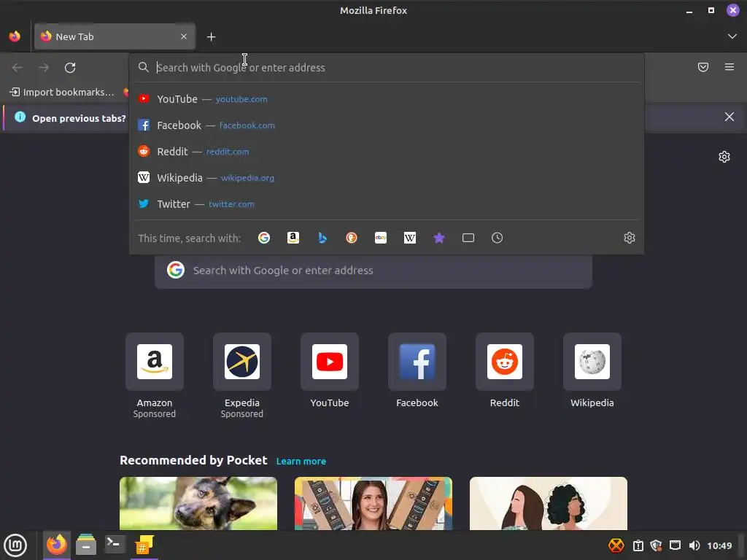Dismiss the Open previous tabs notification
The width and height of the screenshot is (747, 560).
[729, 117]
